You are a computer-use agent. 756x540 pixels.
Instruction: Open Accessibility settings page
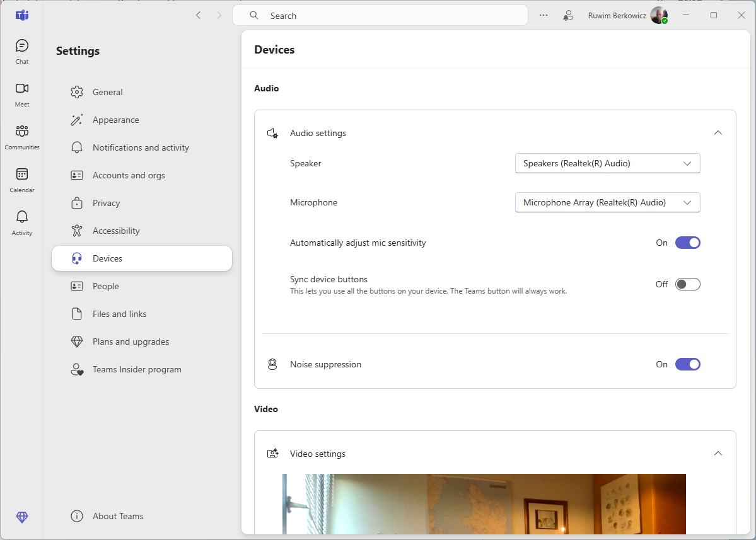pyautogui.click(x=142, y=231)
